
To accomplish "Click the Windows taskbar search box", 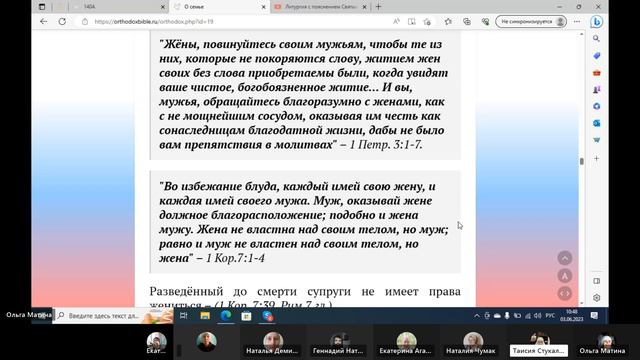I will (113, 316).
